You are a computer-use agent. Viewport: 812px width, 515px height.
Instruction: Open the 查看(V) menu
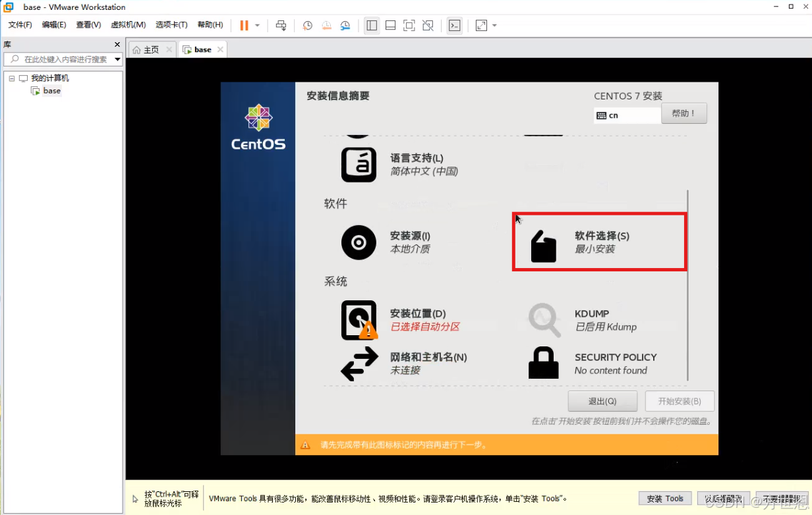tap(88, 25)
